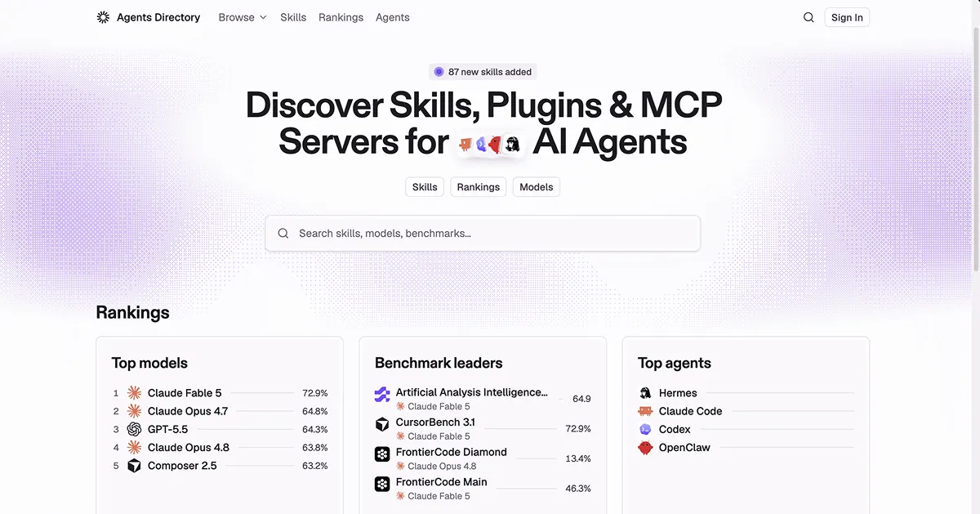Click the Claude icon beside Claude Opus 4.7
Screen dimensions: 980x514
tap(134, 411)
